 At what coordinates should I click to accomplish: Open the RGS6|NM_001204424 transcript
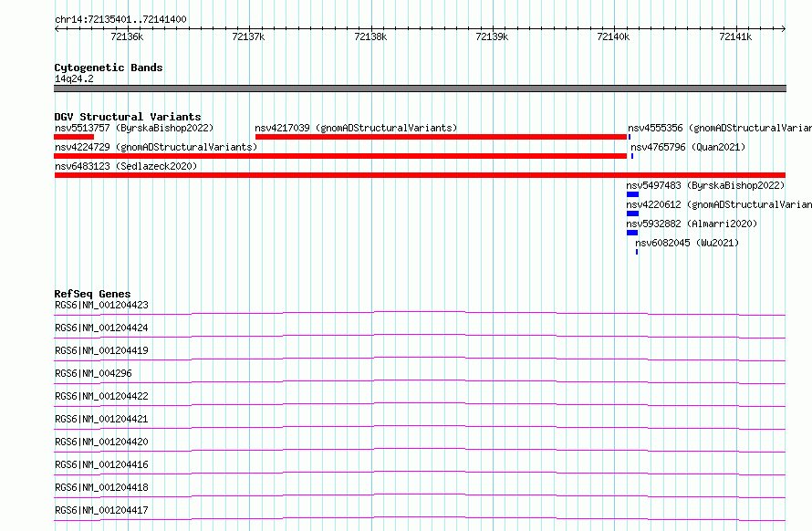click(101, 328)
